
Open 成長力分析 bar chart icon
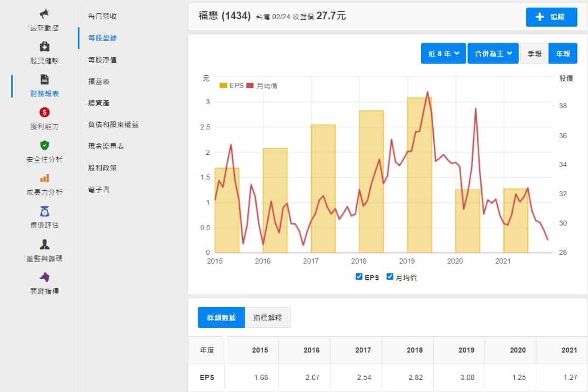pos(45,178)
